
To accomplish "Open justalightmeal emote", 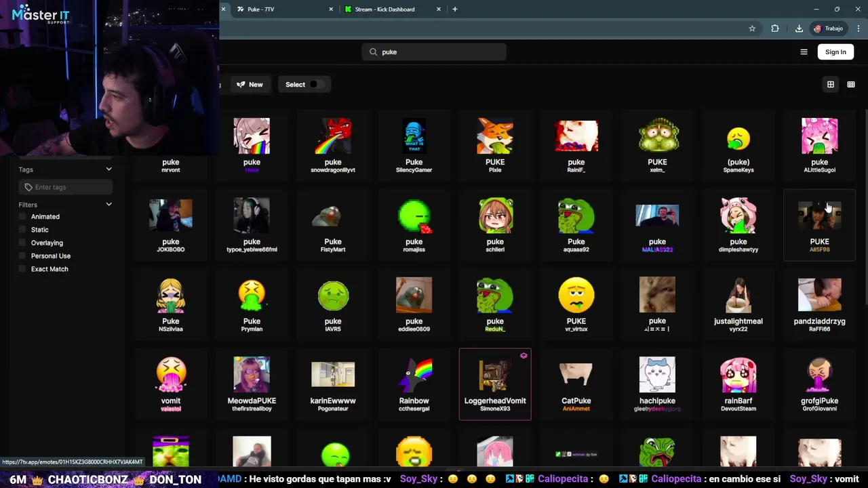I will pyautogui.click(x=738, y=305).
